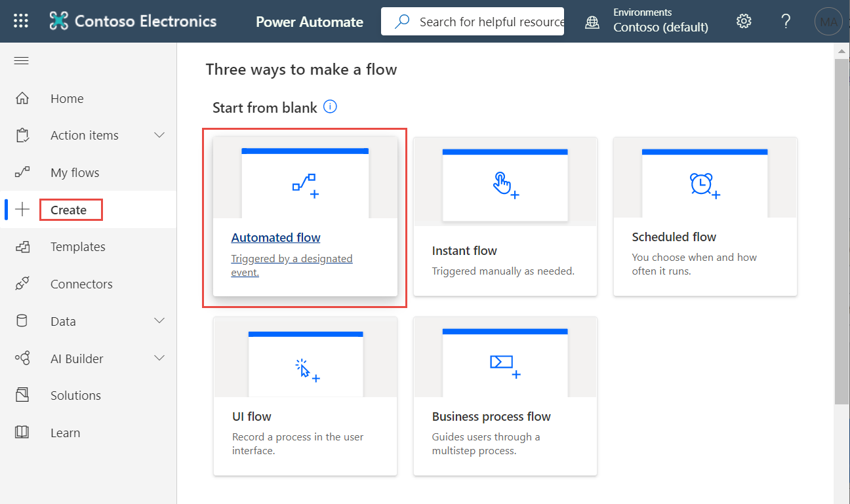
Task: Click the 'Start from blank' label
Action: [265, 107]
